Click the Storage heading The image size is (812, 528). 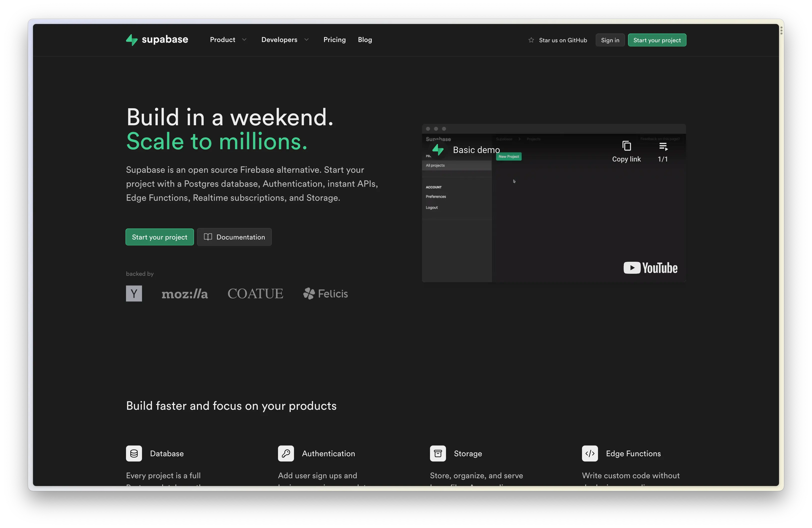468,454
